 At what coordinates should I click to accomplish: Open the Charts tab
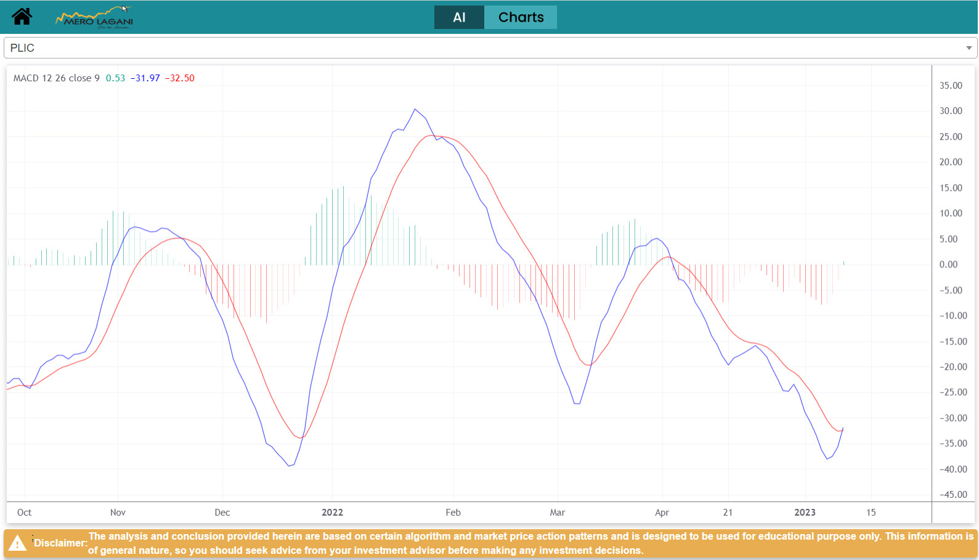click(521, 17)
